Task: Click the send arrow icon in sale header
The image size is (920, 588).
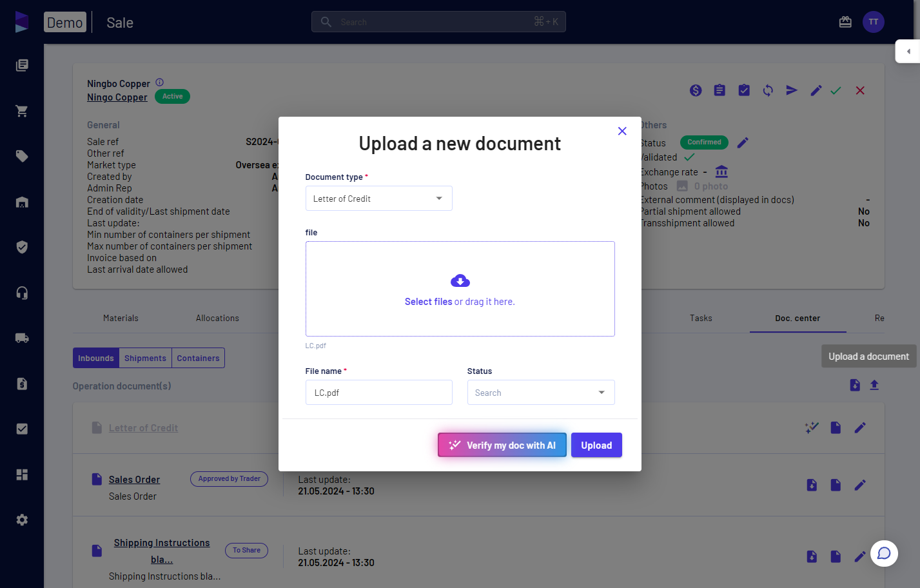Action: coord(792,90)
